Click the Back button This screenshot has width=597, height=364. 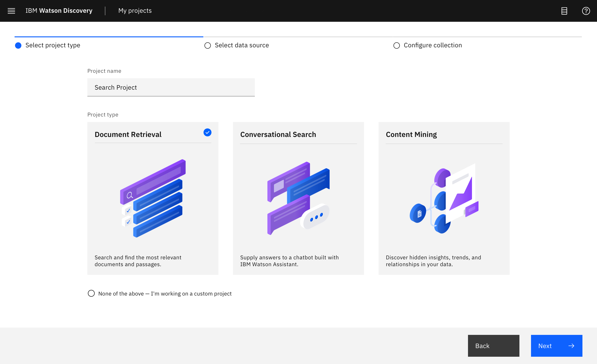[493, 346]
